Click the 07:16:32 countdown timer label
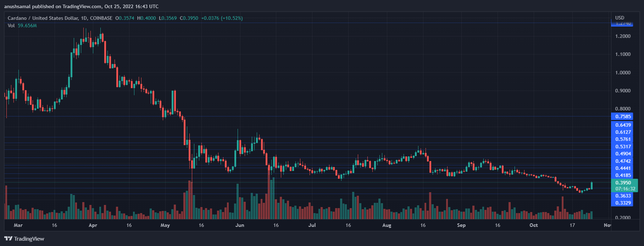This screenshot has width=644, height=246. (625, 189)
